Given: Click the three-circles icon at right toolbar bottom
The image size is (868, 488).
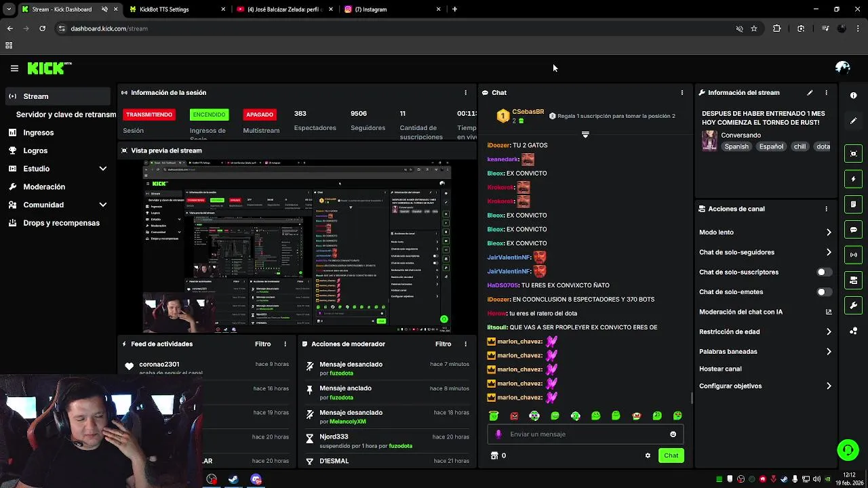Looking at the screenshot, I should click(853, 331).
